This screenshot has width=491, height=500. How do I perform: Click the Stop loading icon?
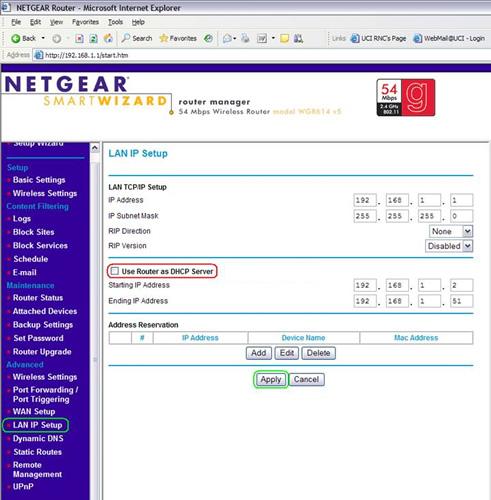point(79,39)
